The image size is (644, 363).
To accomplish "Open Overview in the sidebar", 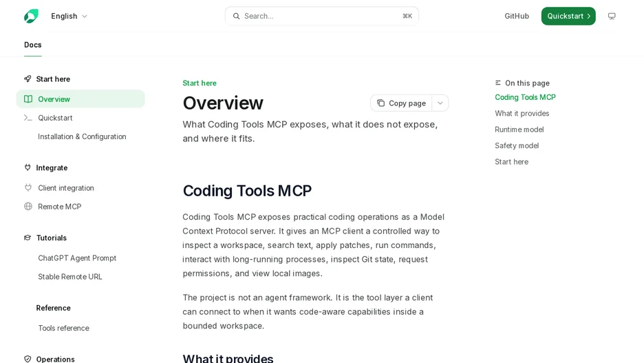I will [x=80, y=99].
